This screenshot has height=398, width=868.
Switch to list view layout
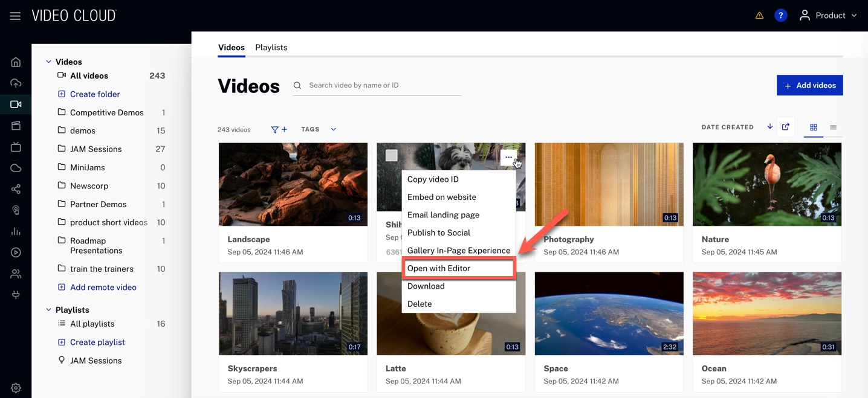tap(833, 127)
